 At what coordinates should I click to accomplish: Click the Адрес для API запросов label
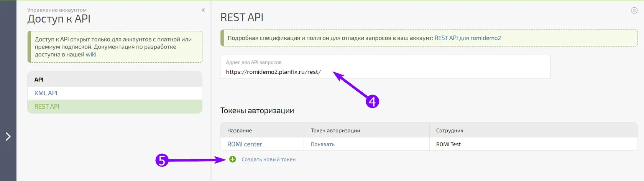(254, 62)
